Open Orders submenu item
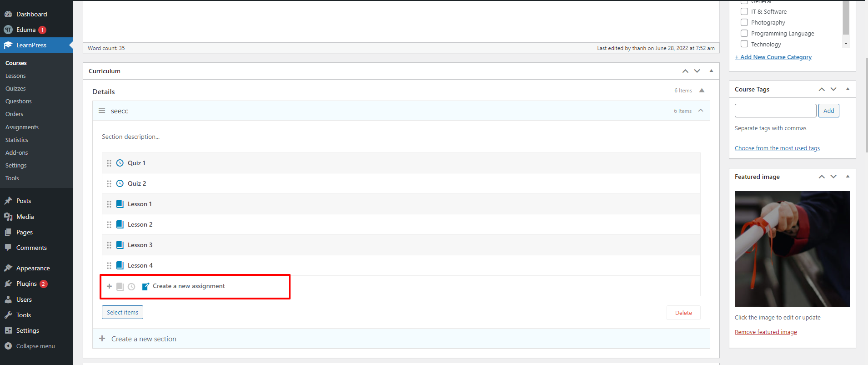The height and width of the screenshot is (365, 868). [14, 114]
